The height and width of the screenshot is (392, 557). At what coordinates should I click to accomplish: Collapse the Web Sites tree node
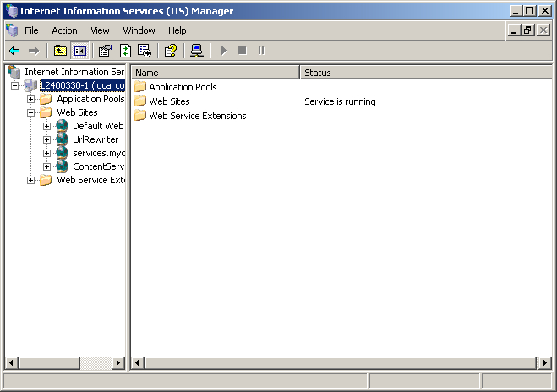[x=31, y=112]
